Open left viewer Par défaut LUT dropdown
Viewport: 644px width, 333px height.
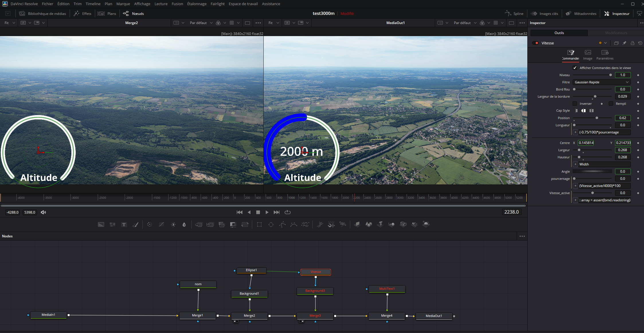click(x=201, y=23)
